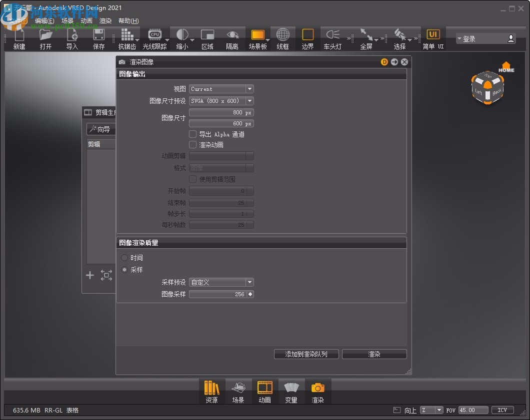The width and height of the screenshot is (530, 420).
Task: Click the 隔离 isolate view icon
Action: pos(232,35)
